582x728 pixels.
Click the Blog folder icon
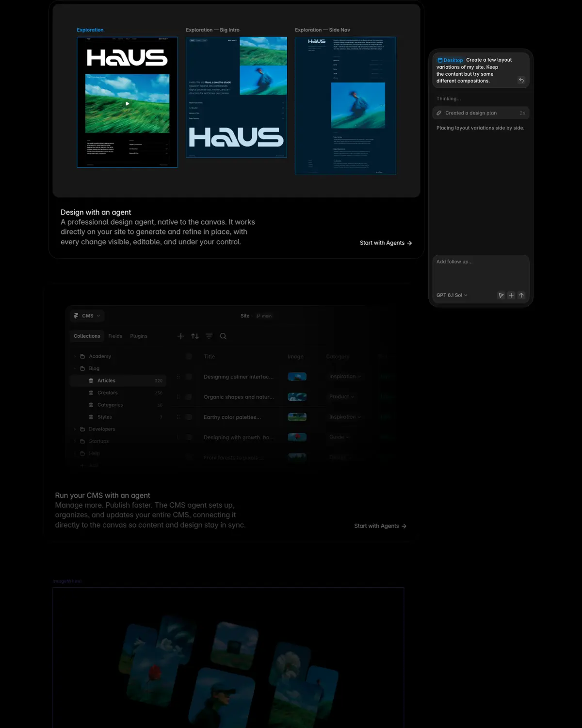(x=82, y=368)
